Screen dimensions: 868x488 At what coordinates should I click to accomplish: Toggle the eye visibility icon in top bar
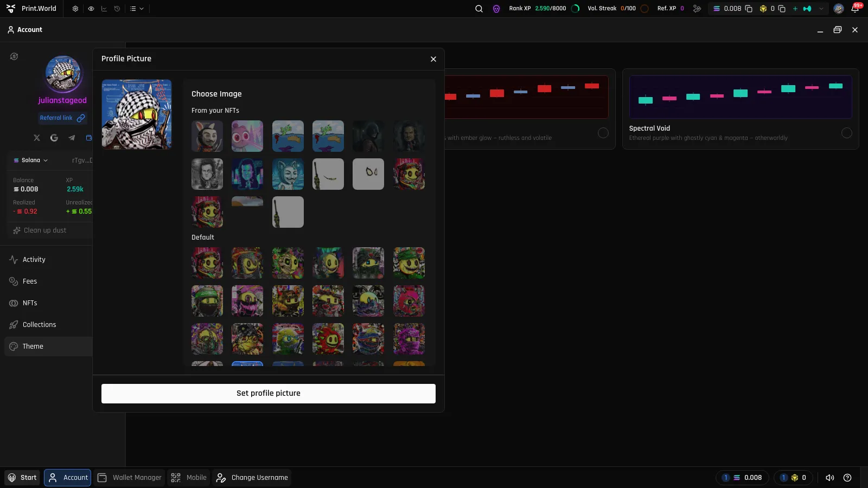click(x=91, y=9)
